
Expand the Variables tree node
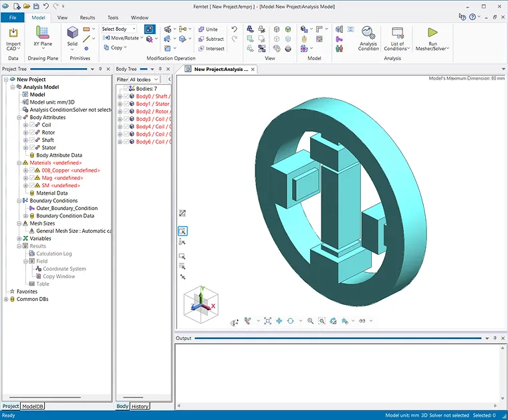coord(19,239)
